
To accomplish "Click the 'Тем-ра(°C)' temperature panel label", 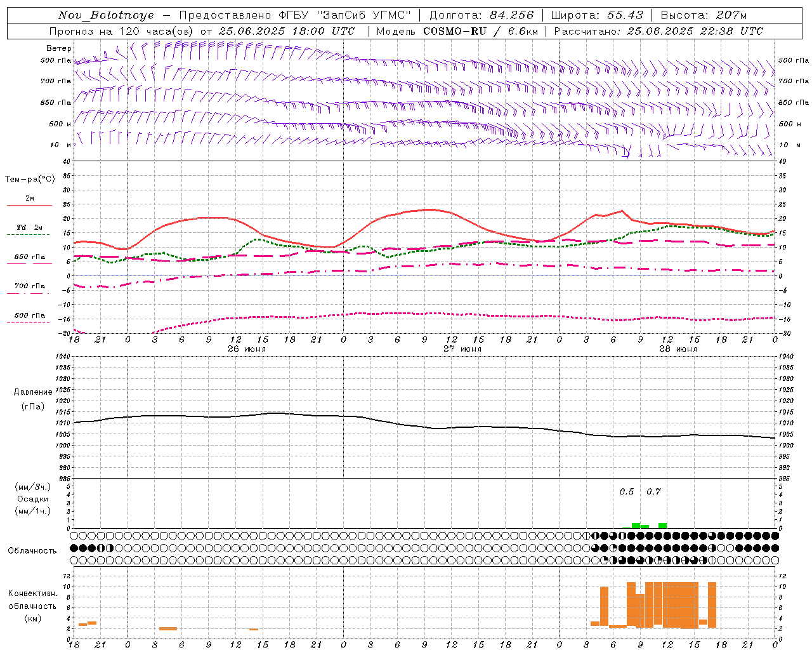I will 30,180.
